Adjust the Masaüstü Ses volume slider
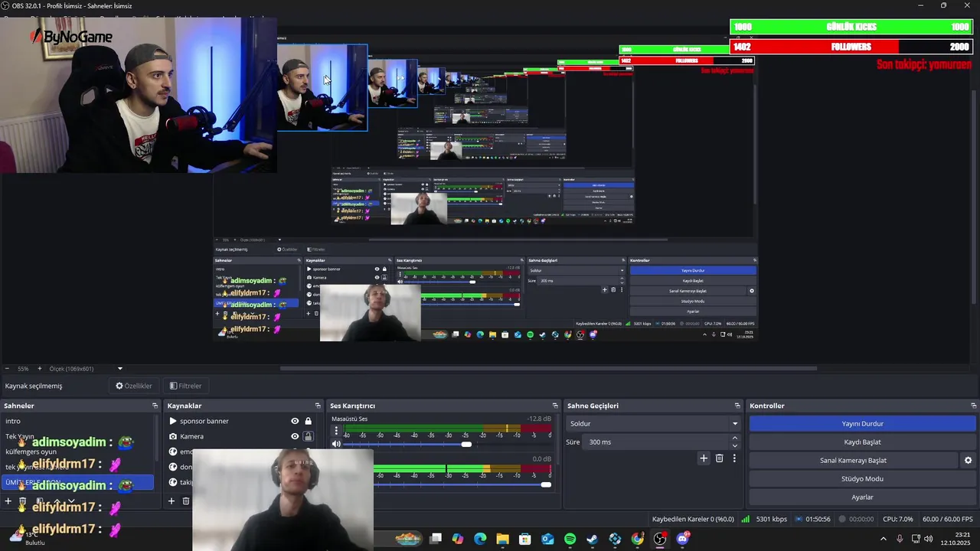This screenshot has width=980, height=551. (466, 444)
